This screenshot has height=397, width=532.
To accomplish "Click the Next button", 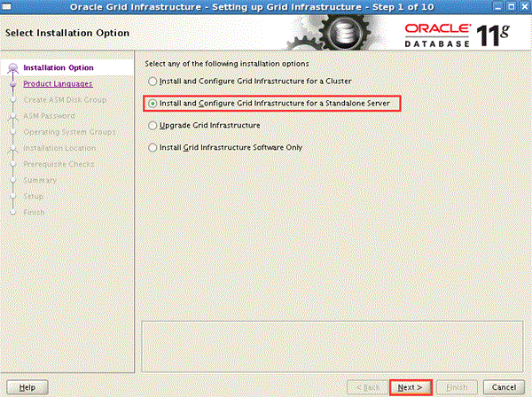I will (411, 387).
